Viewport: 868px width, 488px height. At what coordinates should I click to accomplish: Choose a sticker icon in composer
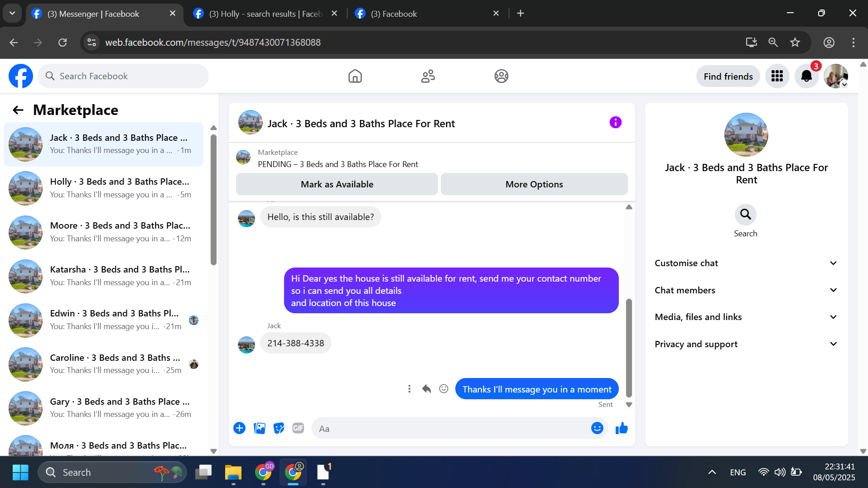279,428
